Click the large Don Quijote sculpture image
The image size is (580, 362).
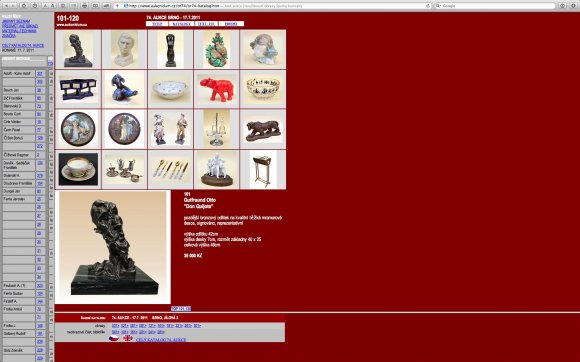pyautogui.click(x=113, y=247)
